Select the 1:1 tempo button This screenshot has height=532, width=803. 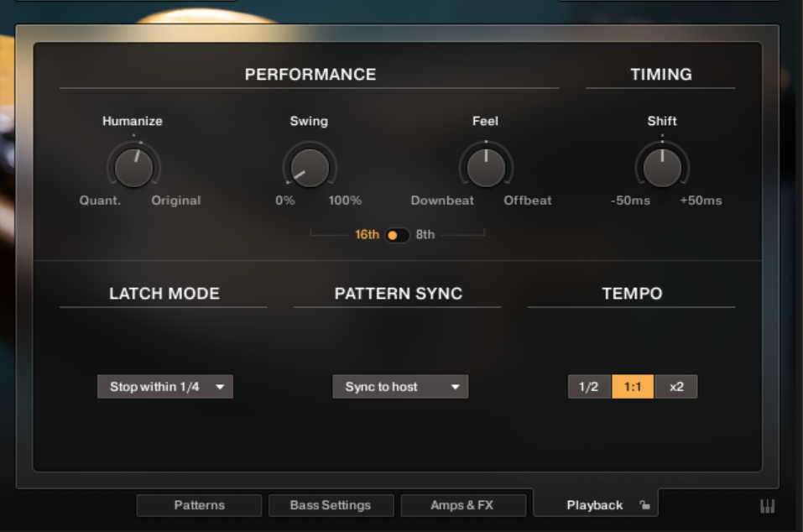(633, 387)
